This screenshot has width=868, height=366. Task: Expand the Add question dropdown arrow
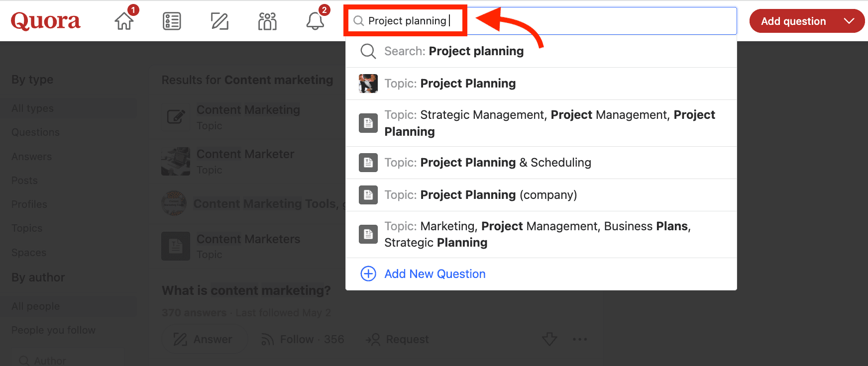tap(849, 21)
